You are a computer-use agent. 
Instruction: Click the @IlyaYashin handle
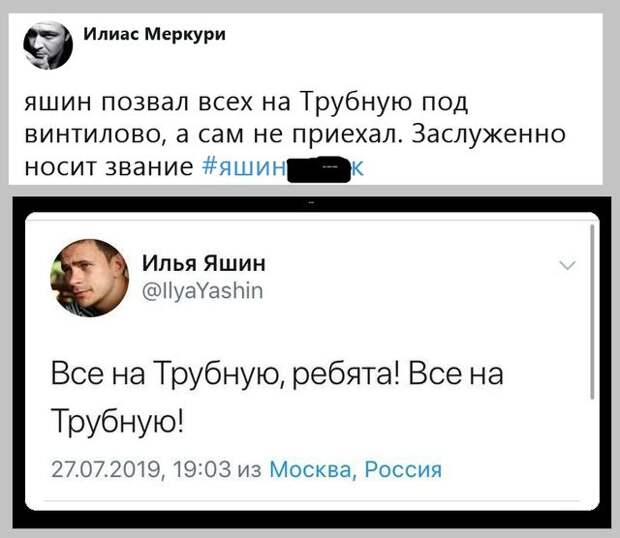coord(202,291)
